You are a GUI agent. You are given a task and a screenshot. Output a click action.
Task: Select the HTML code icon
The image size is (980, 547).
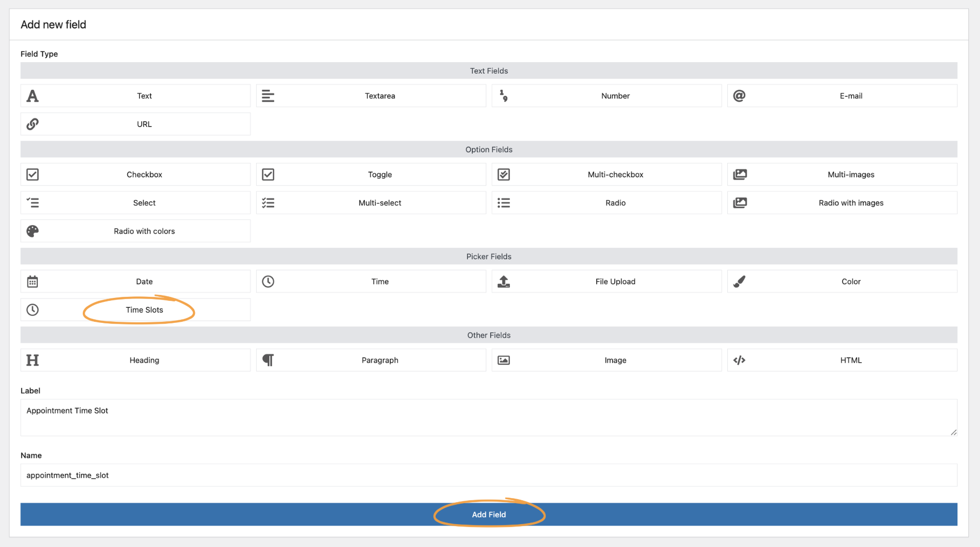pos(740,360)
